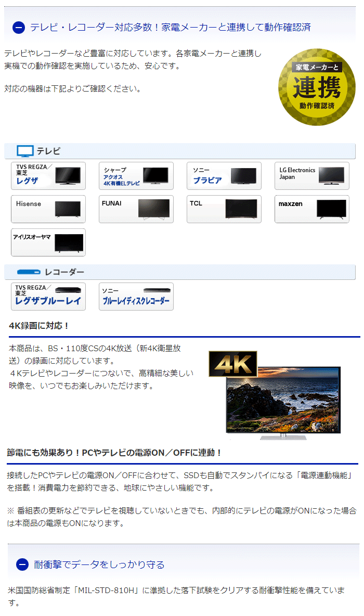Click the 4K television landscape image
364x616 pixels.
coord(283,400)
